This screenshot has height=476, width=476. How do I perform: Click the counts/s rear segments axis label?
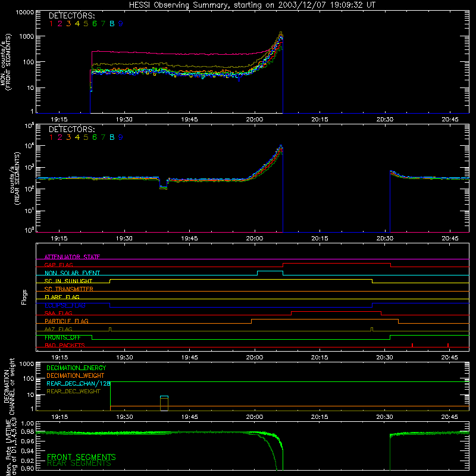pyautogui.click(x=15, y=178)
